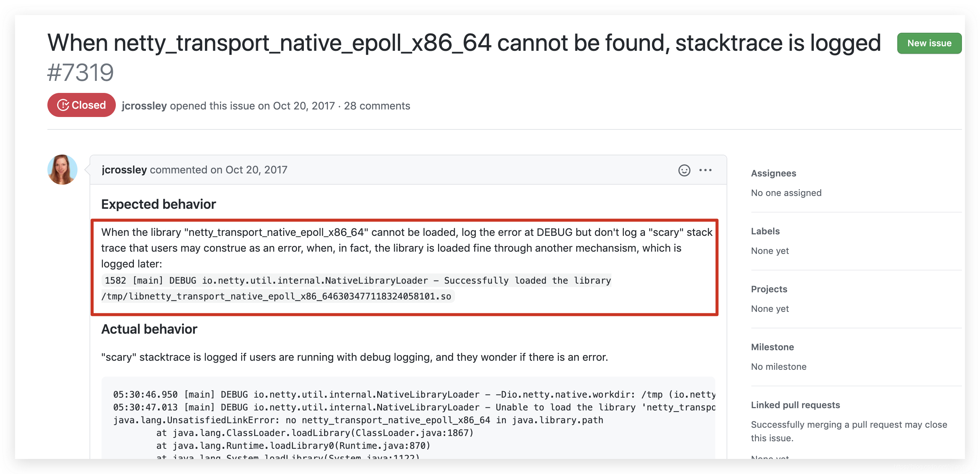The width and height of the screenshot is (980, 474).
Task: Click jcrossley commented on Oct 20 header
Action: (194, 170)
